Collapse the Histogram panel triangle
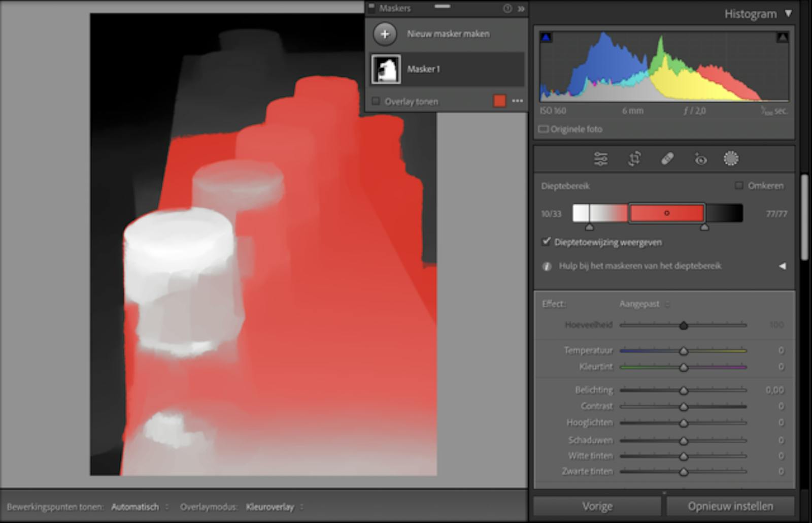This screenshot has height=523, width=812. (x=788, y=14)
